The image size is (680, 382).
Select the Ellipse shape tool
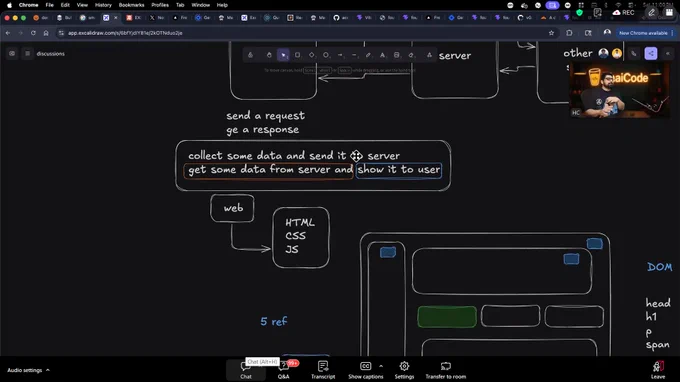[326, 55]
